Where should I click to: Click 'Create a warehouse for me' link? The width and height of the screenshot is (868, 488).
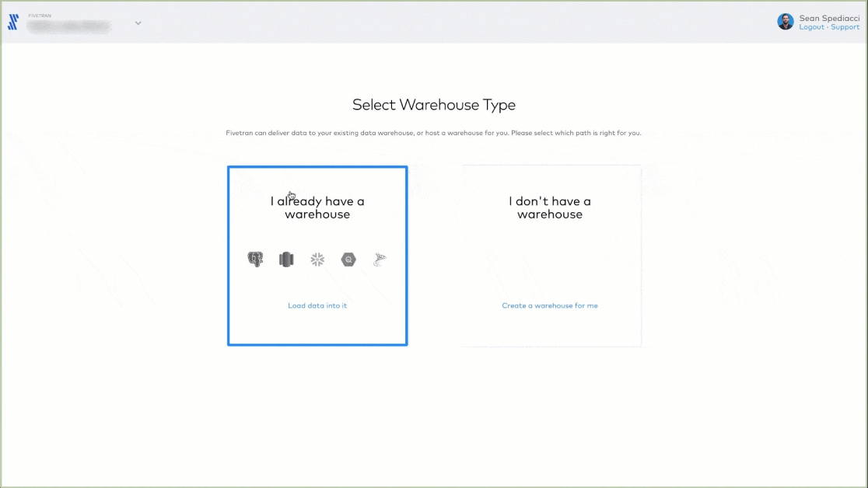(550, 305)
